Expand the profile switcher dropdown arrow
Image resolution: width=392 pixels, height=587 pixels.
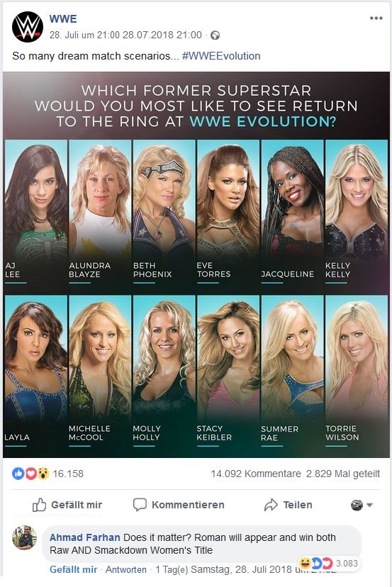click(369, 505)
